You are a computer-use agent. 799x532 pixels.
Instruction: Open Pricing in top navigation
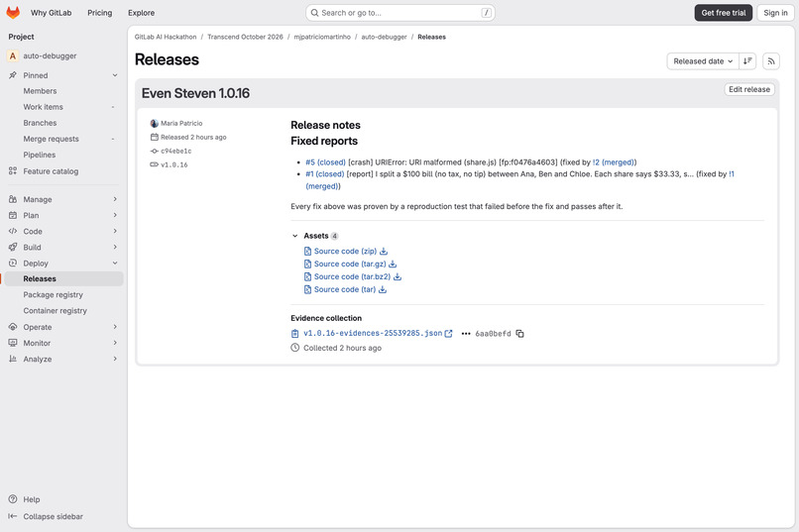(99, 13)
